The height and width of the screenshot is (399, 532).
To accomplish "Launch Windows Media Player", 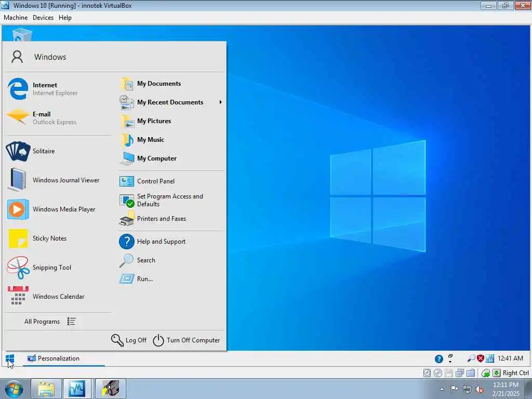I will click(58, 209).
